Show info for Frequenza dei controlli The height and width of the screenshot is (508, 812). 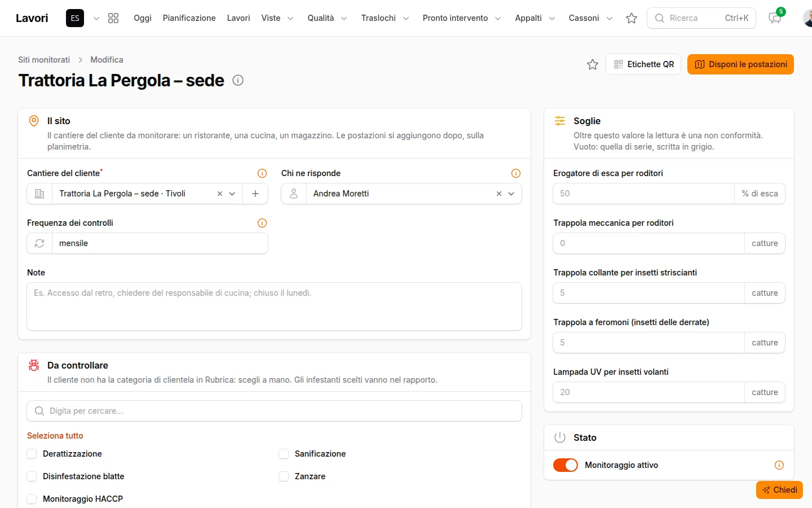[262, 223]
